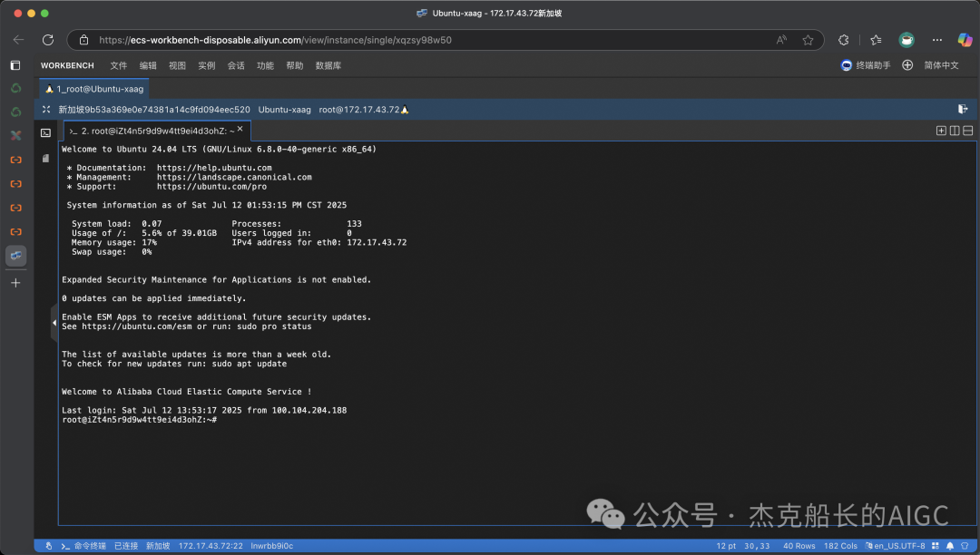The height and width of the screenshot is (555, 980).
Task: Click the instance ID 新加坡9b53a369e0e74381a14c9fd094eec520
Action: (x=154, y=109)
